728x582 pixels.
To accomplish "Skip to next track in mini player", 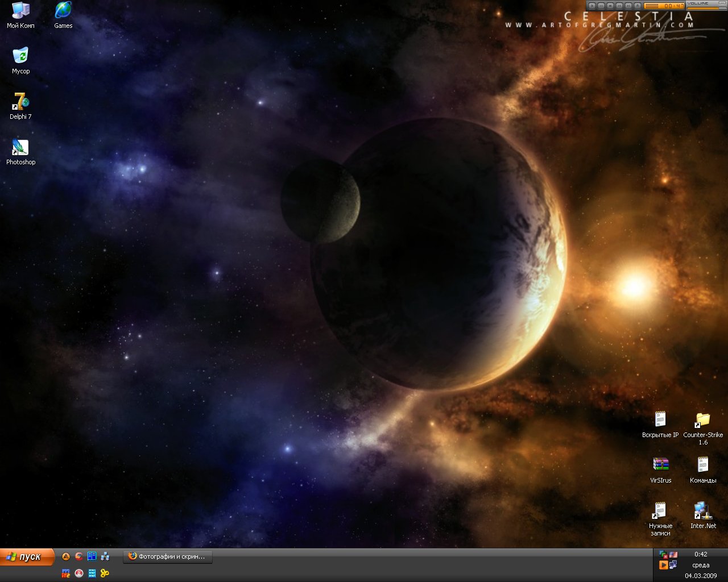I will 628,6.
